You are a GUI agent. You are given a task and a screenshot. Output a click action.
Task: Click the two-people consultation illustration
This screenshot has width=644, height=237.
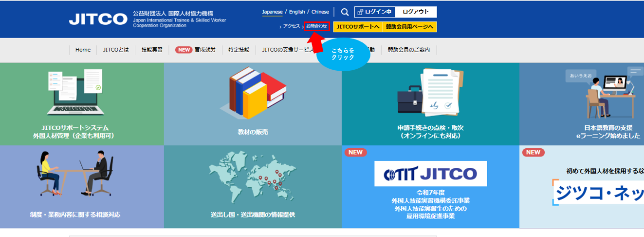(77, 173)
